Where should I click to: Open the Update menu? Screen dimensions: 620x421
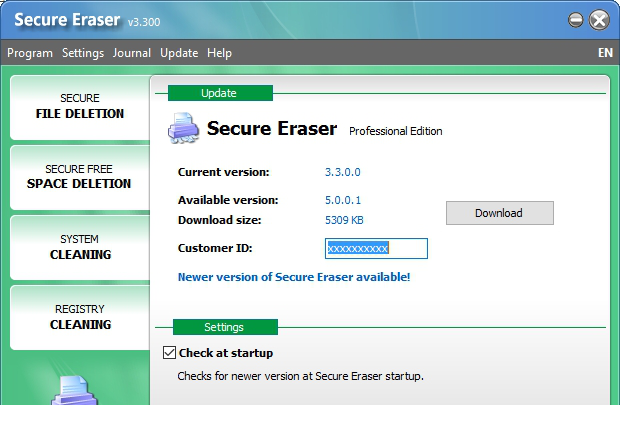(x=179, y=53)
